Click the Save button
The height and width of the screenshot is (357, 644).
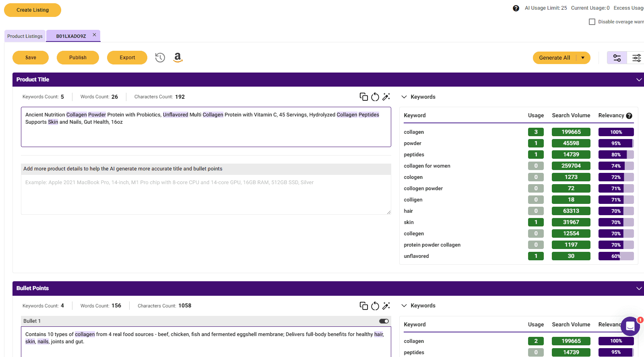(x=31, y=58)
